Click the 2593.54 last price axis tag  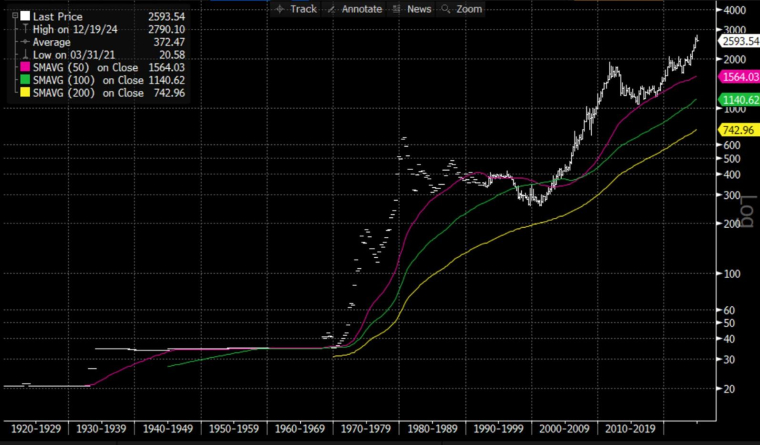[739, 41]
